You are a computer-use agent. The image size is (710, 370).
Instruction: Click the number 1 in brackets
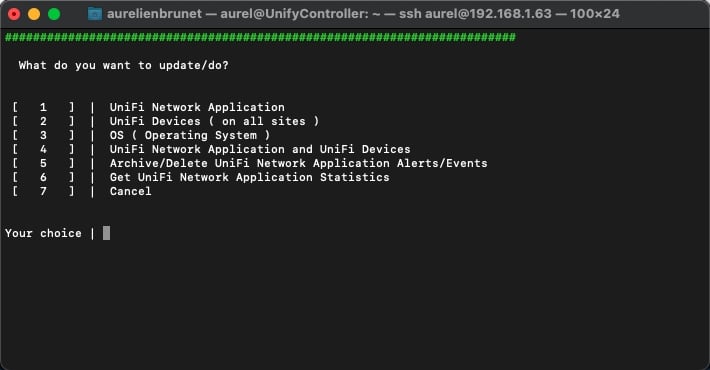[43, 107]
